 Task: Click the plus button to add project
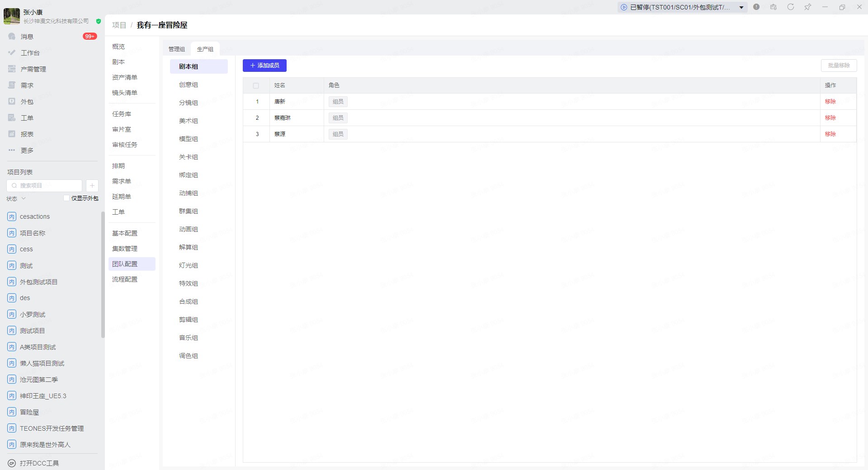pos(92,186)
